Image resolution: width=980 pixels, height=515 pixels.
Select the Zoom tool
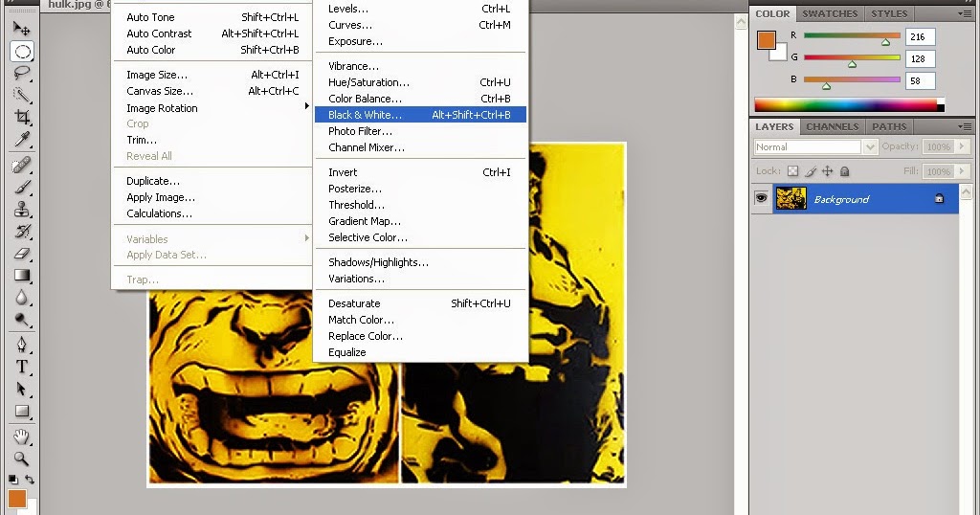pos(21,459)
